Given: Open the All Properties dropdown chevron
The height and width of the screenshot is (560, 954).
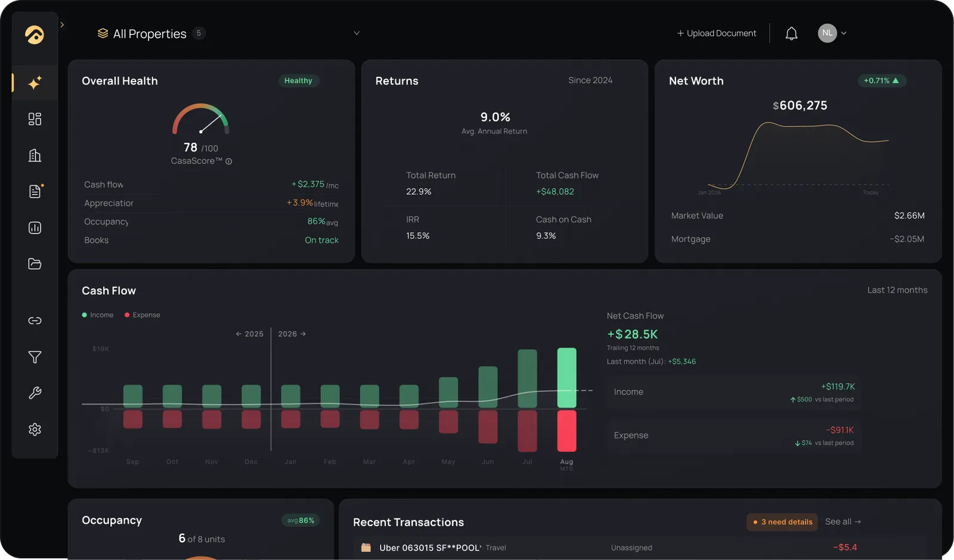Looking at the screenshot, I should 357,33.
